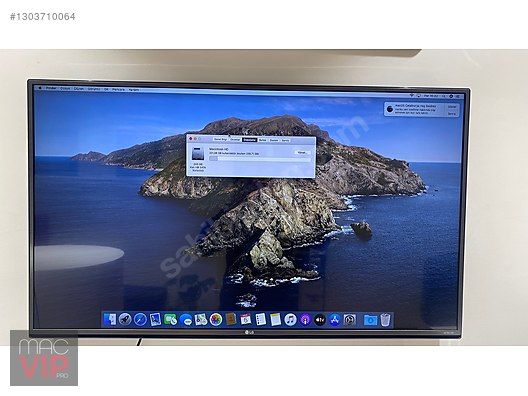Screen dimensions: 528x396
Task: Open FaceTime from the Dock
Action: tap(170, 319)
